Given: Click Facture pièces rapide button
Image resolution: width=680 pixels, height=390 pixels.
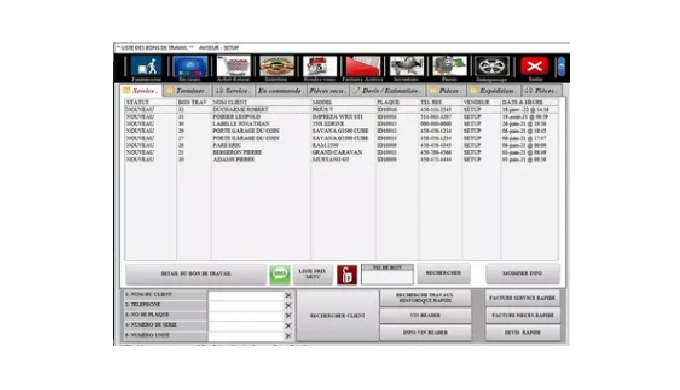Looking at the screenshot, I should [x=523, y=315].
